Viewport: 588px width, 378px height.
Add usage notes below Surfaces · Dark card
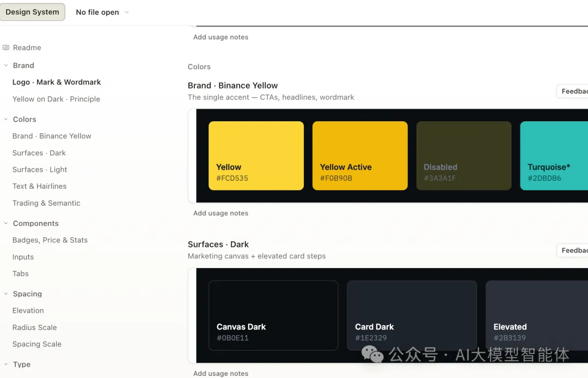click(221, 374)
